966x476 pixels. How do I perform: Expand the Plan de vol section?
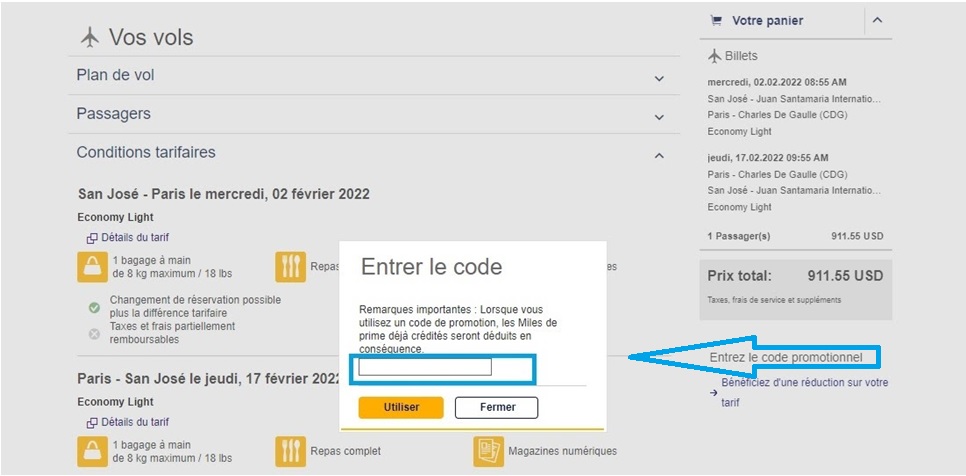[x=658, y=78]
